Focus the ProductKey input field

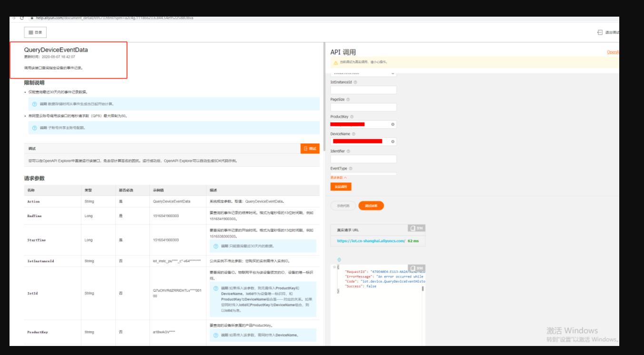[x=363, y=124]
